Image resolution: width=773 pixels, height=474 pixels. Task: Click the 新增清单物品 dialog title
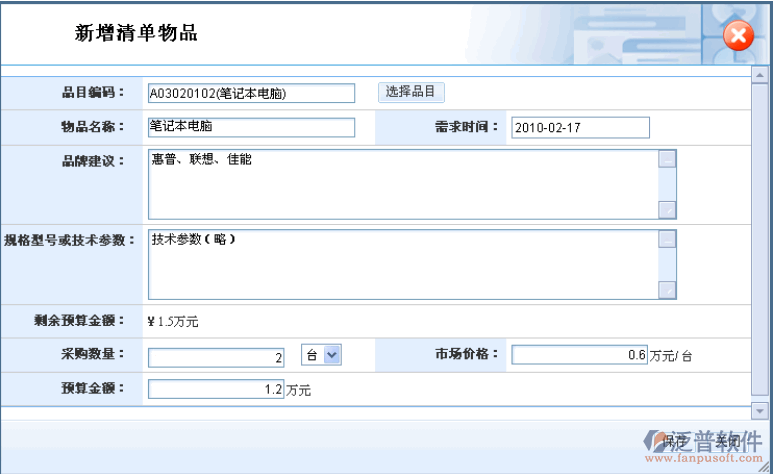click(x=136, y=33)
